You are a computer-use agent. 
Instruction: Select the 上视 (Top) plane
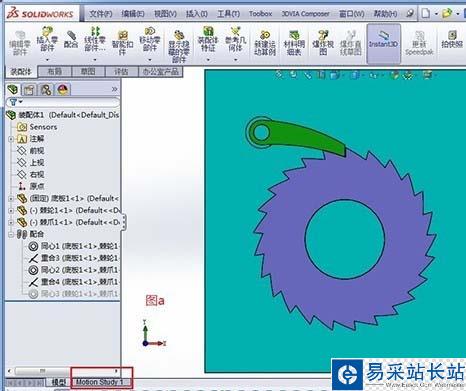pyautogui.click(x=31, y=163)
